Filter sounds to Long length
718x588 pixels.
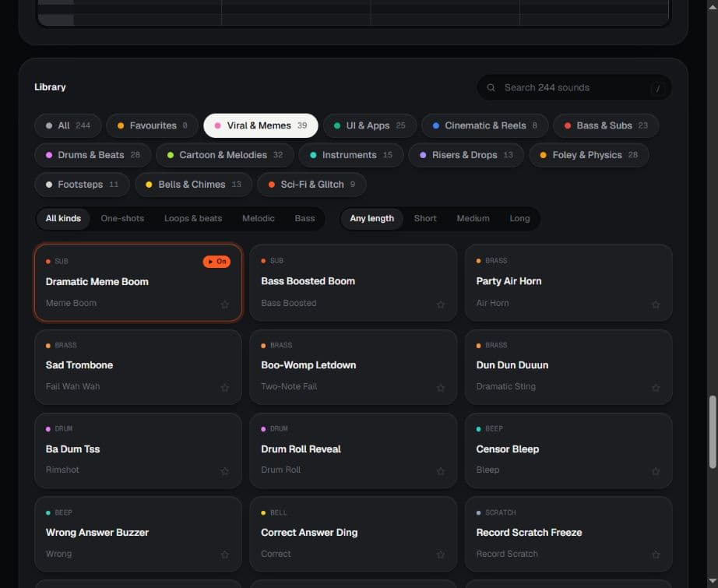tap(519, 218)
